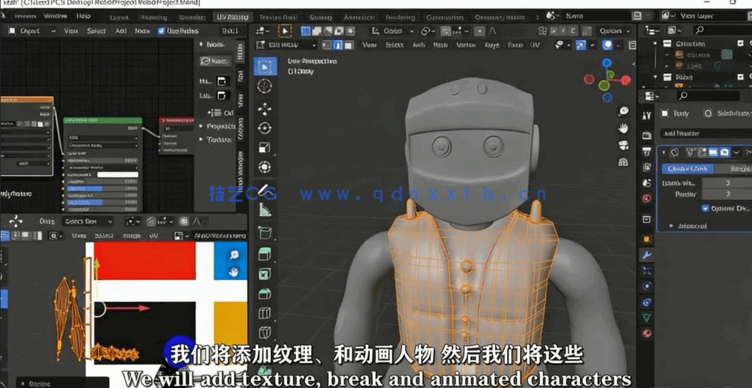The image size is (752, 388).
Task: Open the Particles properties tab icon
Action: 647,270
